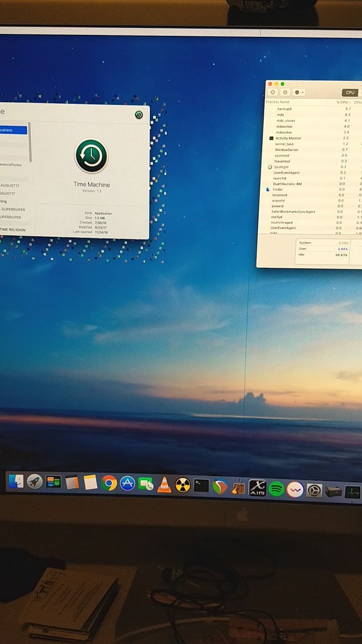
Task: Open the yellow radiation-symbol app in Dock
Action: pos(182,485)
